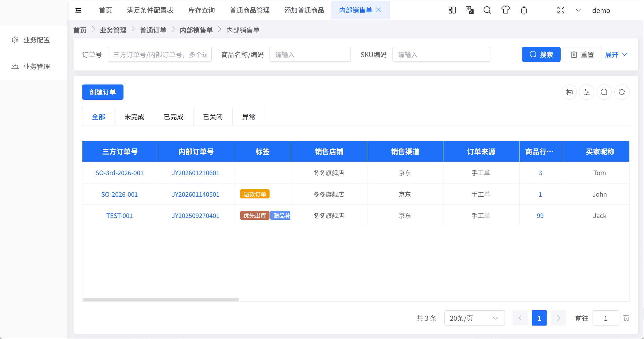The width and height of the screenshot is (644, 339).
Task: Open the layout grid icon in header
Action: click(452, 10)
